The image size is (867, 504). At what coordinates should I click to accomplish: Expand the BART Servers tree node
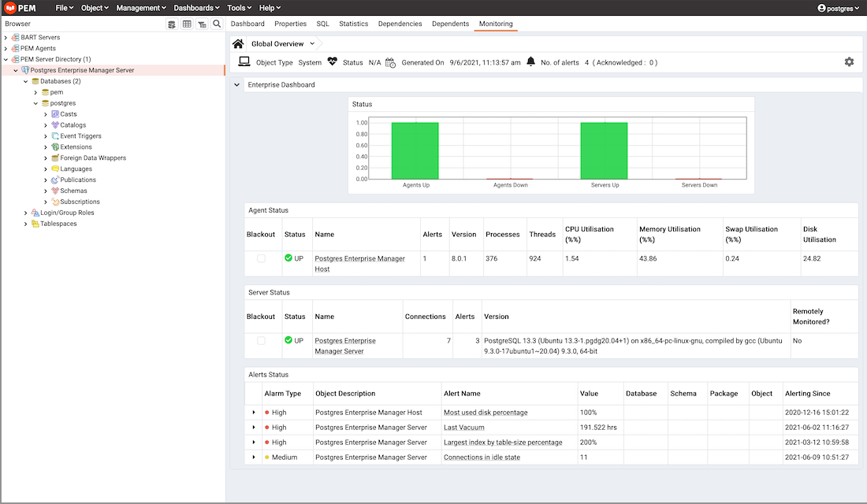point(6,38)
